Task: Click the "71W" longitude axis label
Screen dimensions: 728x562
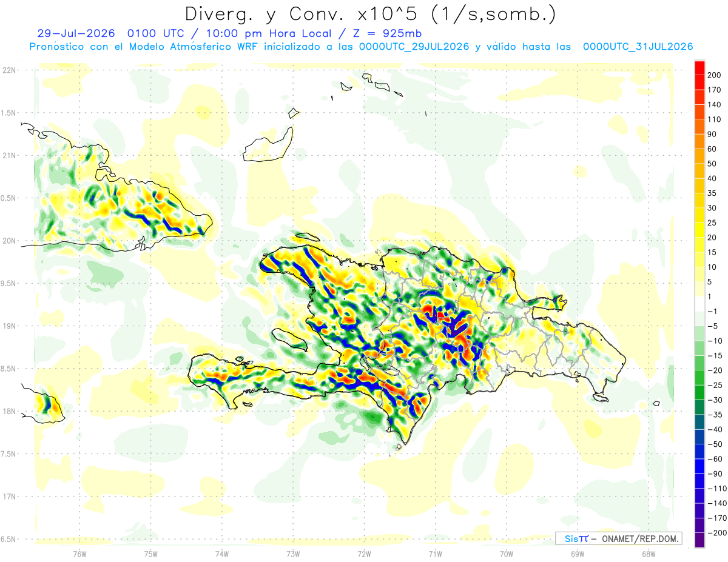Action: (x=435, y=554)
